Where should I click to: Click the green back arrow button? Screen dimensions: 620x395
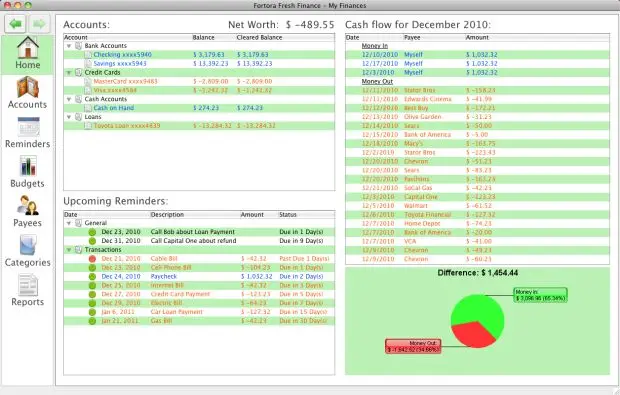(x=15, y=24)
